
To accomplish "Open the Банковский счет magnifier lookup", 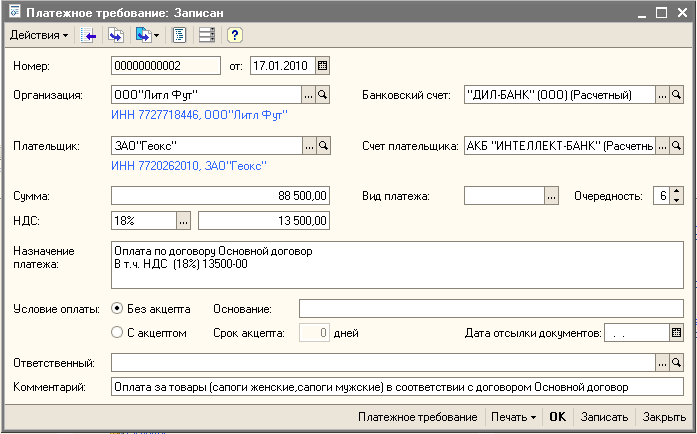I will click(676, 95).
